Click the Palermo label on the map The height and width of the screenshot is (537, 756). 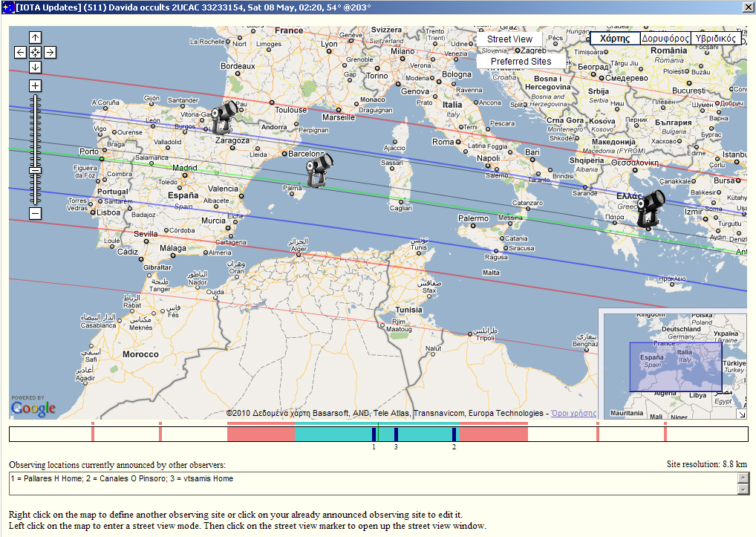pyautogui.click(x=473, y=218)
